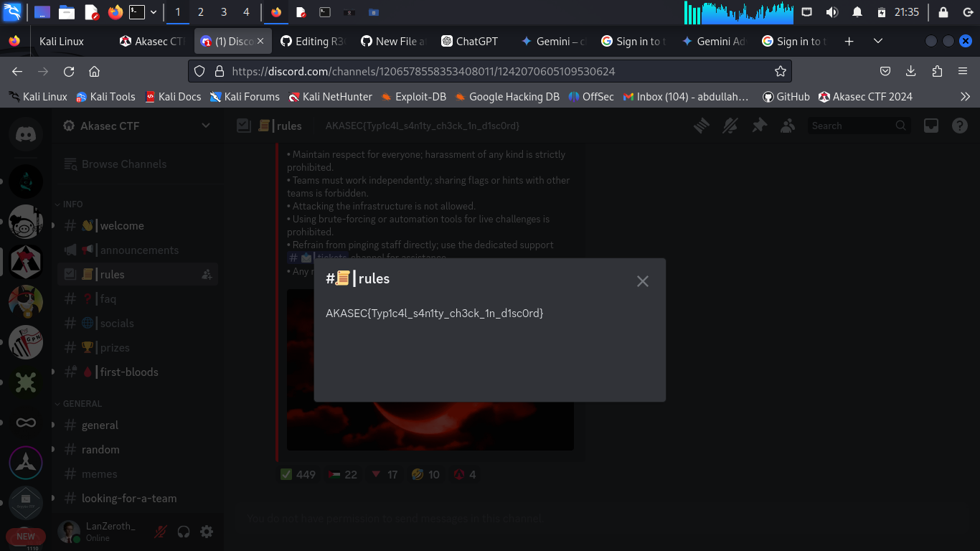Open Discord home direct messages

[26, 135]
